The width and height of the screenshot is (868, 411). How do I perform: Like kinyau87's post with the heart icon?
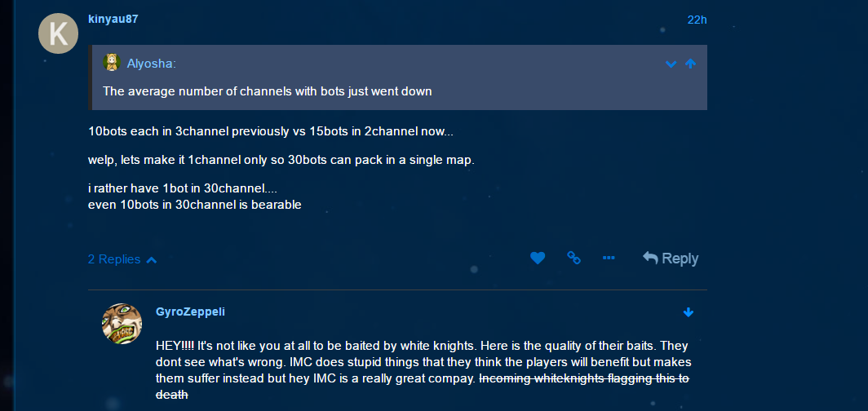click(538, 259)
